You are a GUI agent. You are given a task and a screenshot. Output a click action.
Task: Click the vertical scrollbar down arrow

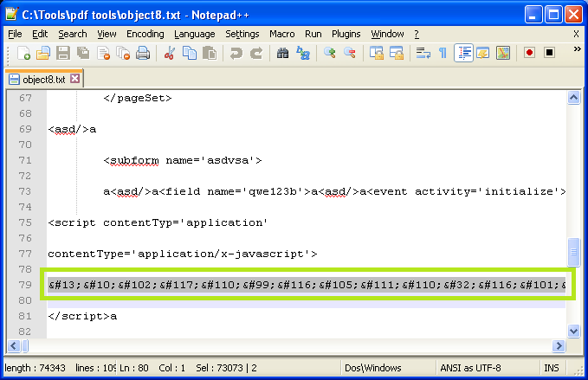click(573, 331)
